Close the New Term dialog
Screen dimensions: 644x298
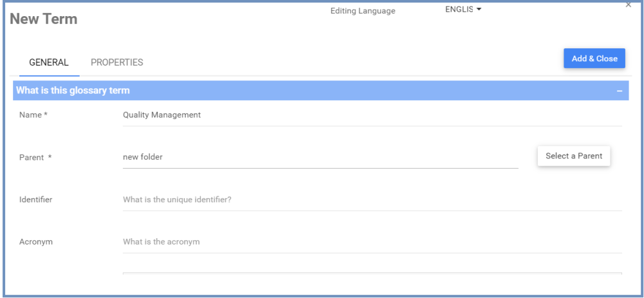[628, 5]
